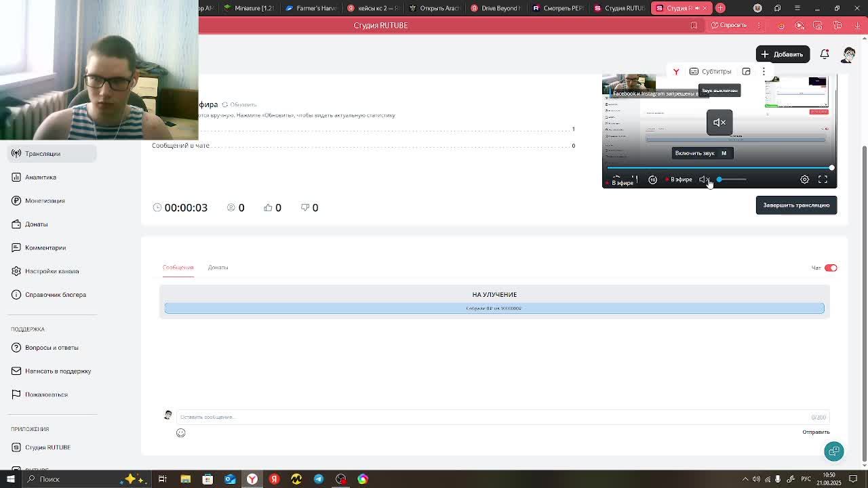This screenshot has width=868, height=488.
Task: Click the dislikes counter icon
Action: click(x=304, y=207)
